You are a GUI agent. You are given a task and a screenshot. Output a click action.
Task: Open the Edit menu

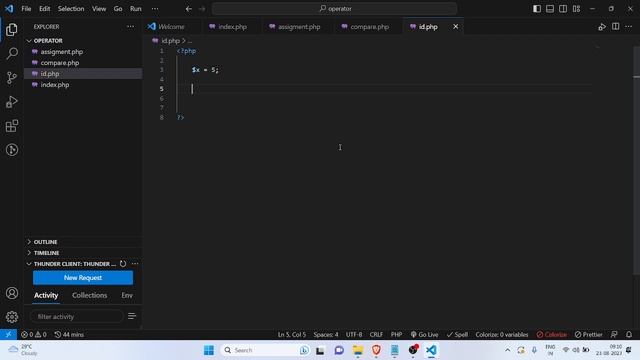44,9
